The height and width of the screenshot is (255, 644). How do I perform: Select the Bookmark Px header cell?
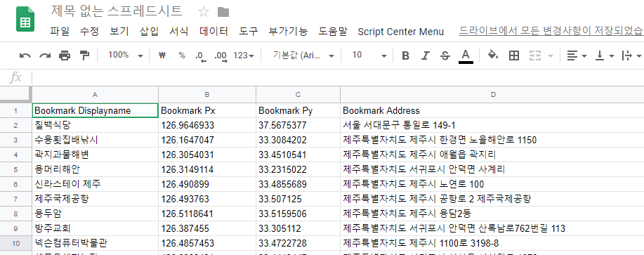(x=207, y=110)
